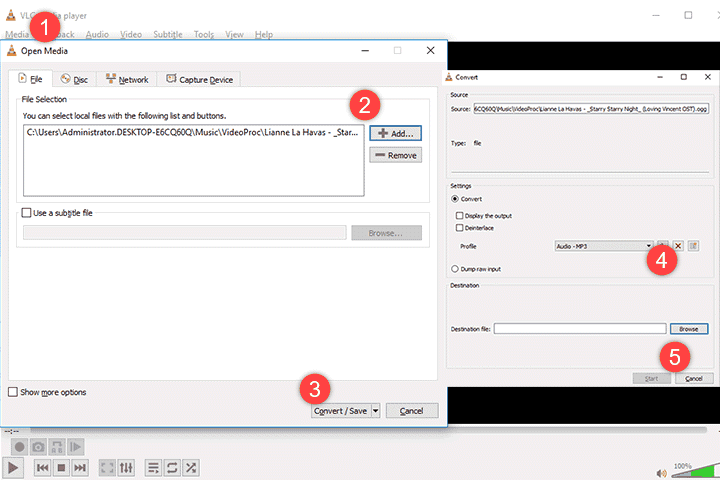The height and width of the screenshot is (480, 720).
Task: Skip to next media track
Action: click(x=80, y=468)
